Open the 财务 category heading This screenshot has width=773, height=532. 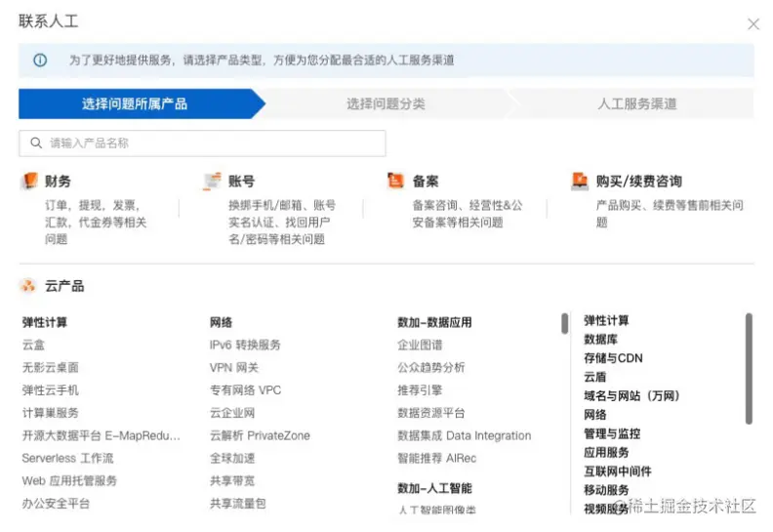click(x=58, y=181)
